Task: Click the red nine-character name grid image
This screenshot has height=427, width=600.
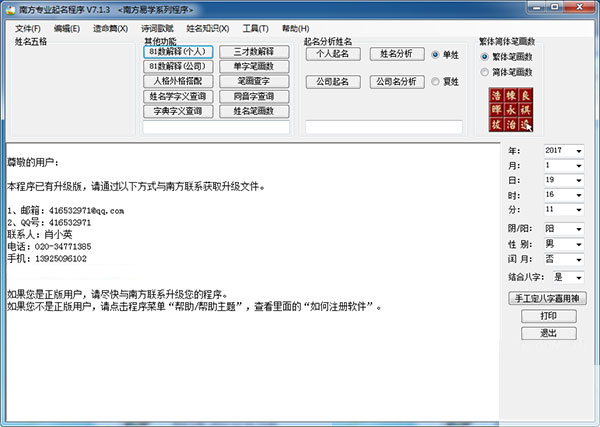Action: pos(511,110)
